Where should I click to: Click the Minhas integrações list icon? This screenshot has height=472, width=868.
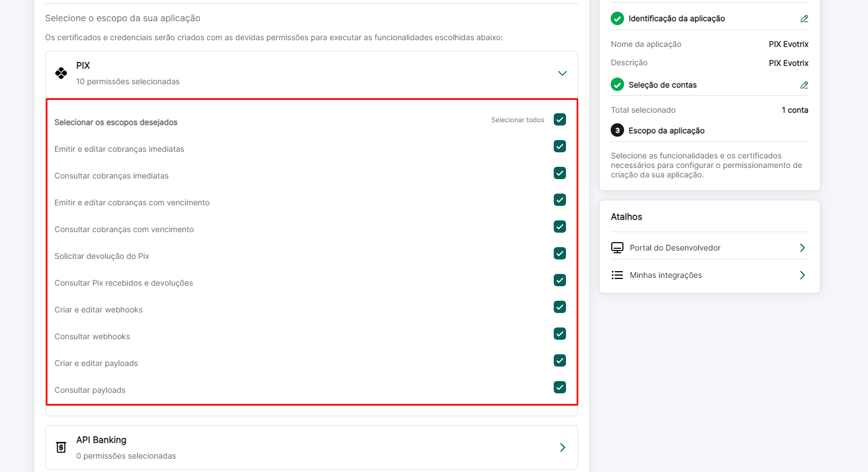(617, 275)
